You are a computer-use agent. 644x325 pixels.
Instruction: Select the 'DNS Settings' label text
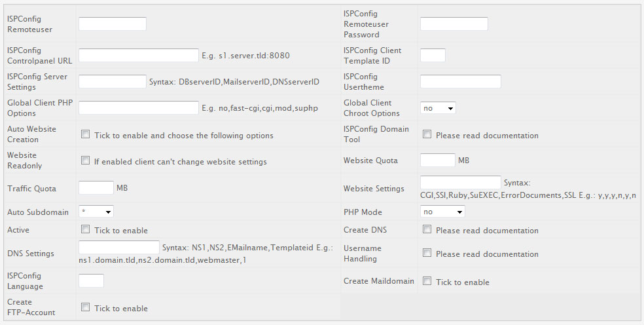coord(31,254)
